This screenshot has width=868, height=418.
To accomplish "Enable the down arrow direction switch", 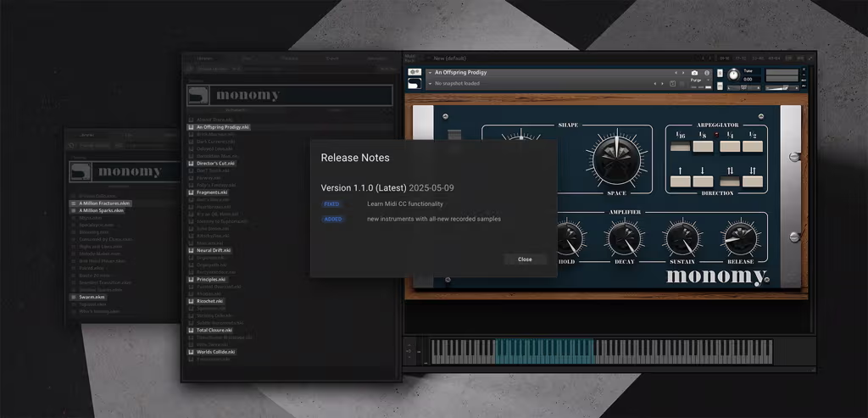I will pos(703,181).
